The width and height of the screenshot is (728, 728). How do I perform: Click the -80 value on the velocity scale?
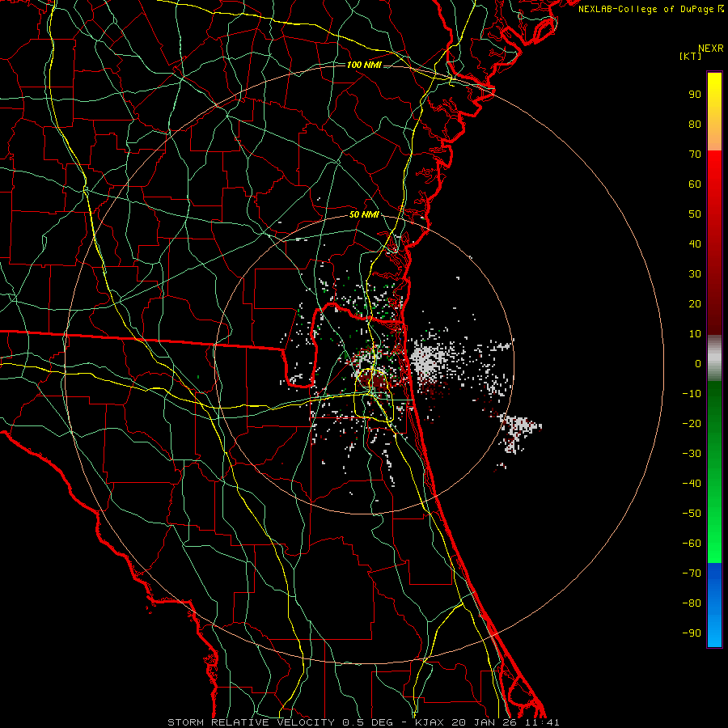[x=692, y=603]
